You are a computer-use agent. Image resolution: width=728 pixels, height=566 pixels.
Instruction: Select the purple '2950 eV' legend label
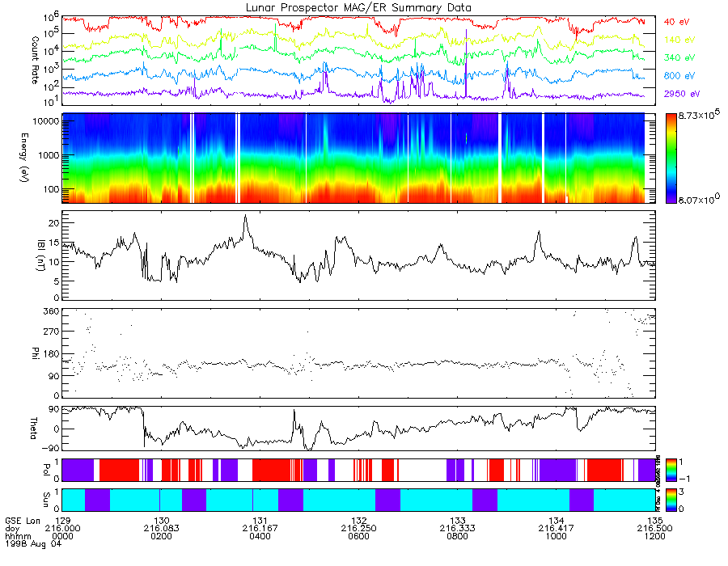(682, 94)
